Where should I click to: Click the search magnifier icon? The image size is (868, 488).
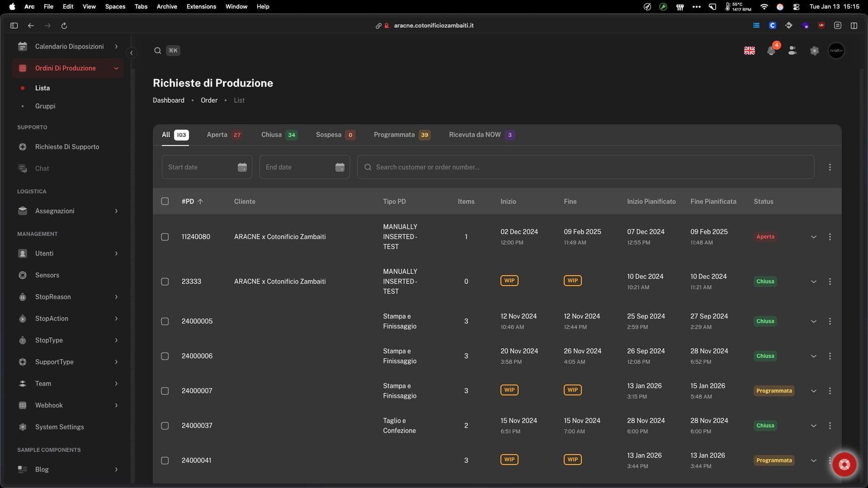click(157, 51)
